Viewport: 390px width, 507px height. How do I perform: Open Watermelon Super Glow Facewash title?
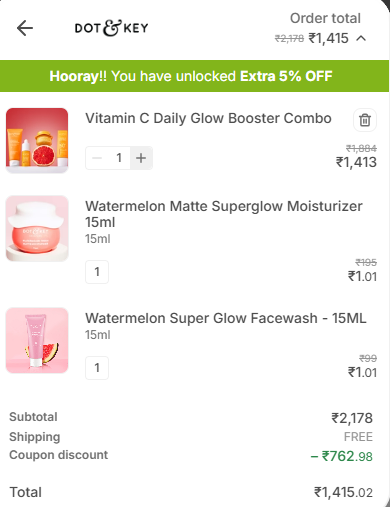(226, 318)
